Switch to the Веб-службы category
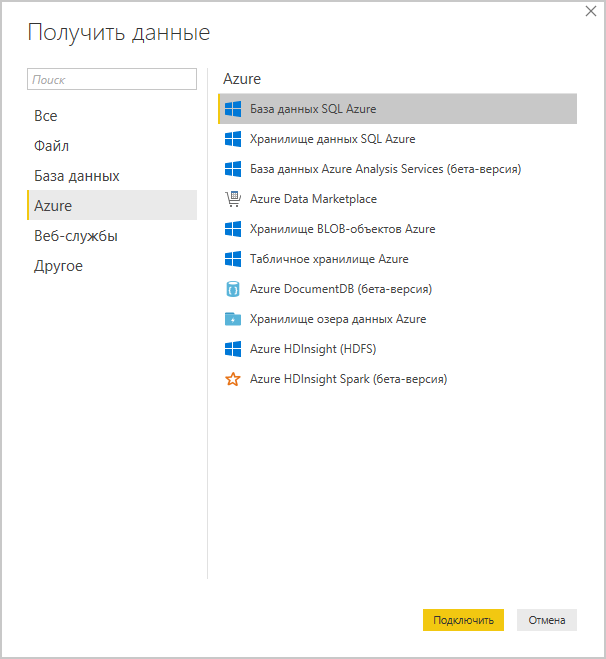The width and height of the screenshot is (606, 659). point(112,236)
